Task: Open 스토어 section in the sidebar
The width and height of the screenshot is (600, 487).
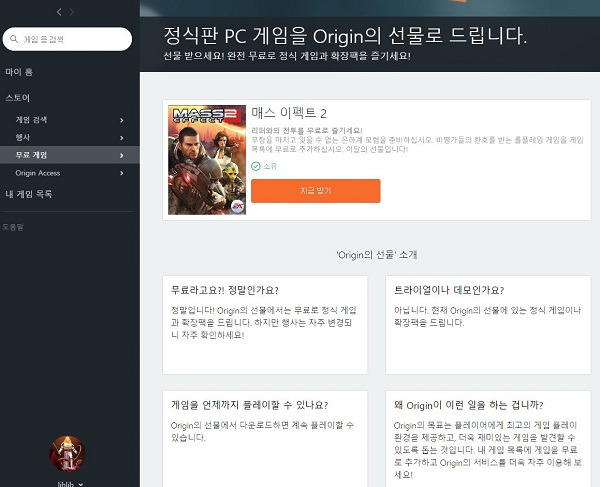Action: click(x=17, y=98)
